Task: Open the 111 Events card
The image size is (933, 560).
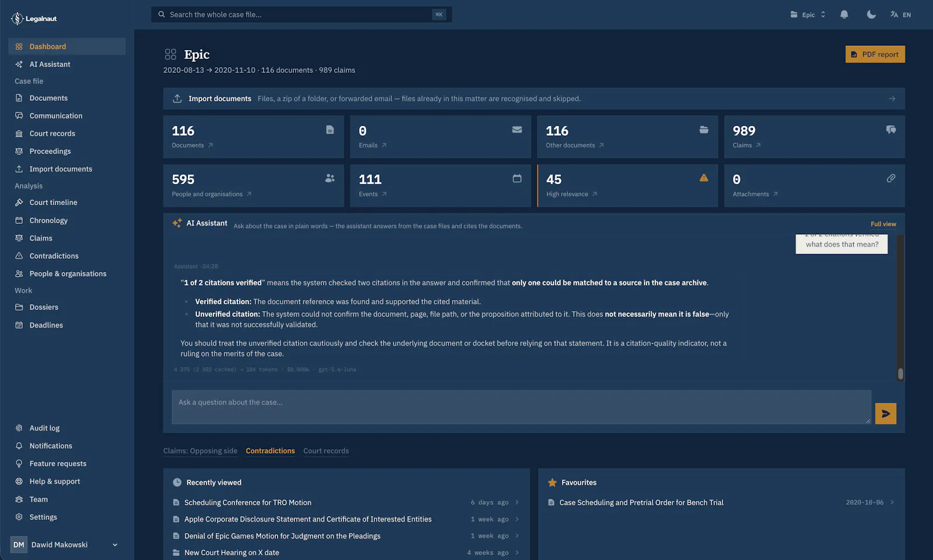Action: [440, 185]
